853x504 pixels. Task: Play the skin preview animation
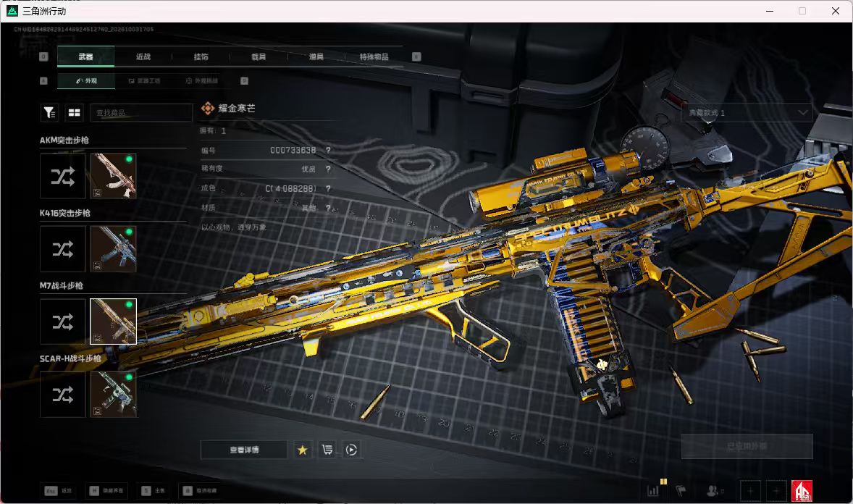351,450
